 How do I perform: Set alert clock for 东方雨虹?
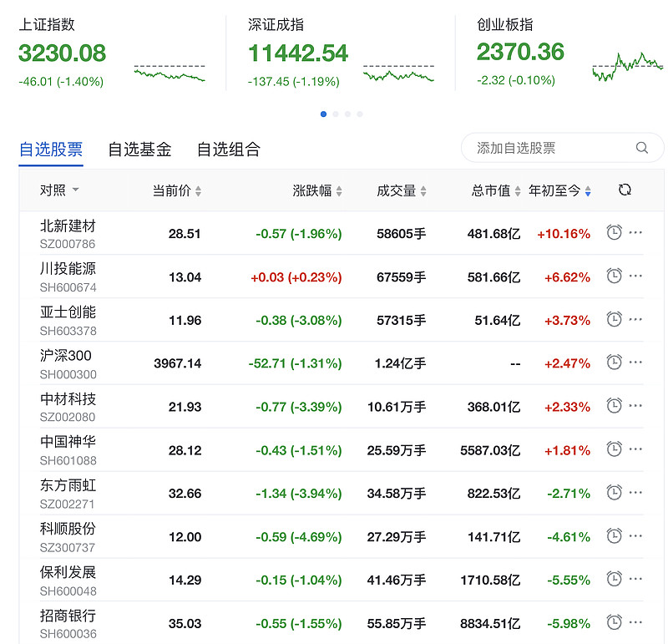tap(614, 493)
